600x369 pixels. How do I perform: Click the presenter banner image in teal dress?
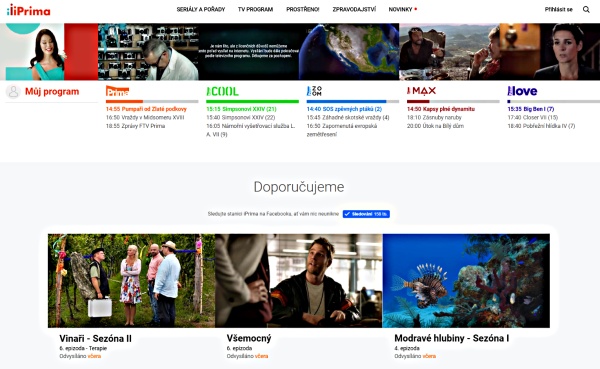49,52
